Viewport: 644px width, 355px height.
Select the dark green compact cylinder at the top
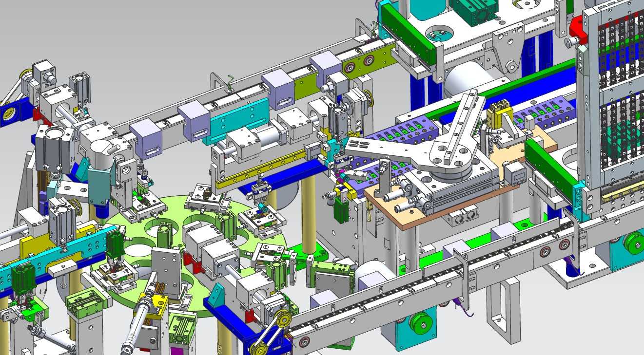coord(474,11)
